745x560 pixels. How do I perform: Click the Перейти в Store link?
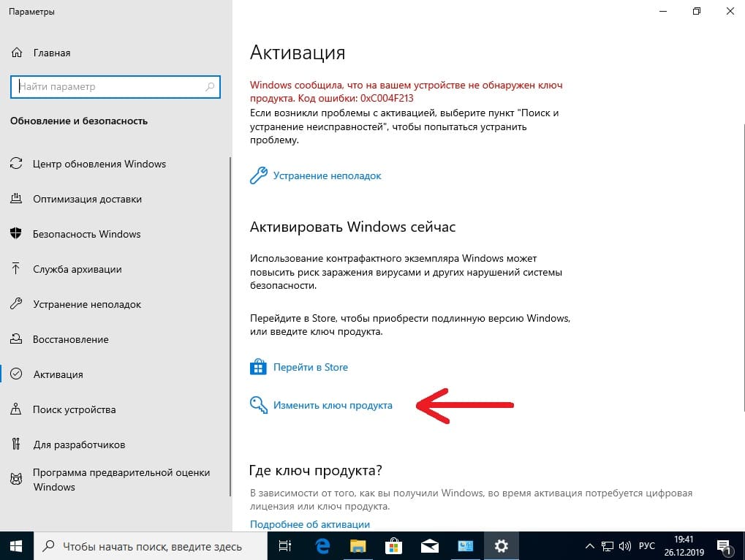pos(310,367)
